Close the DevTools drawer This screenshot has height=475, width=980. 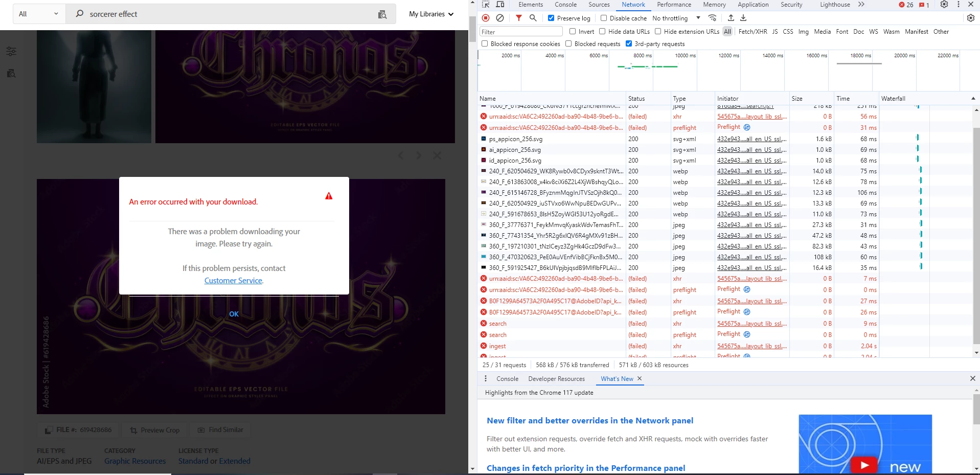pos(972,378)
